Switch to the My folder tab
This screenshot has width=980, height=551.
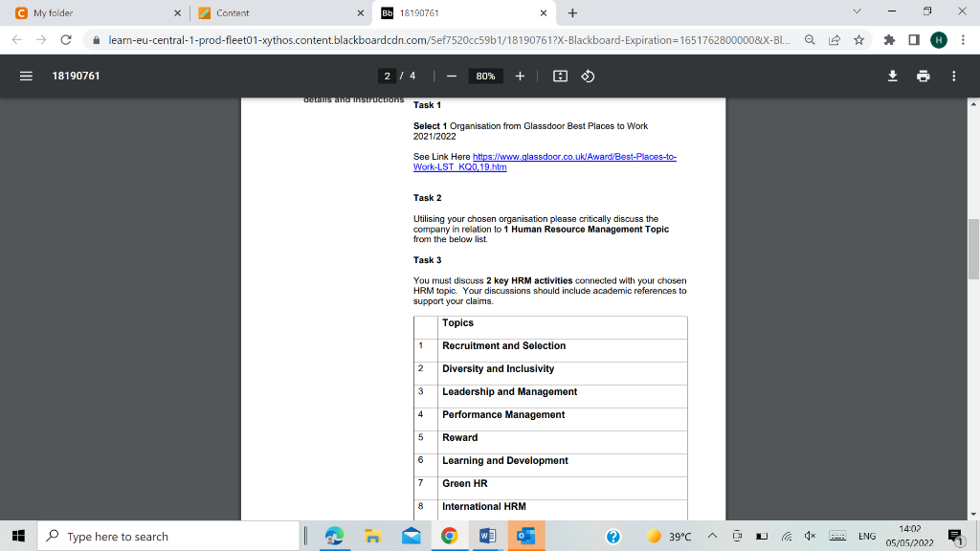click(93, 12)
